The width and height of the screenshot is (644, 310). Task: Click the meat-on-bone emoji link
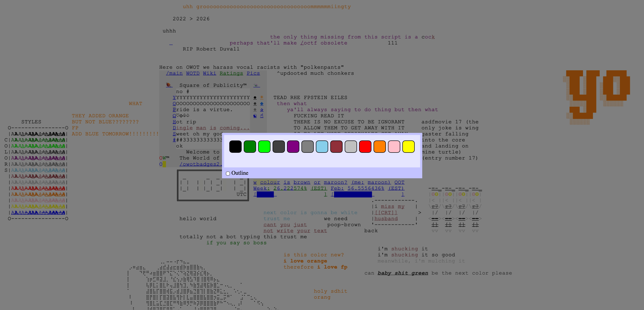[x=169, y=85]
